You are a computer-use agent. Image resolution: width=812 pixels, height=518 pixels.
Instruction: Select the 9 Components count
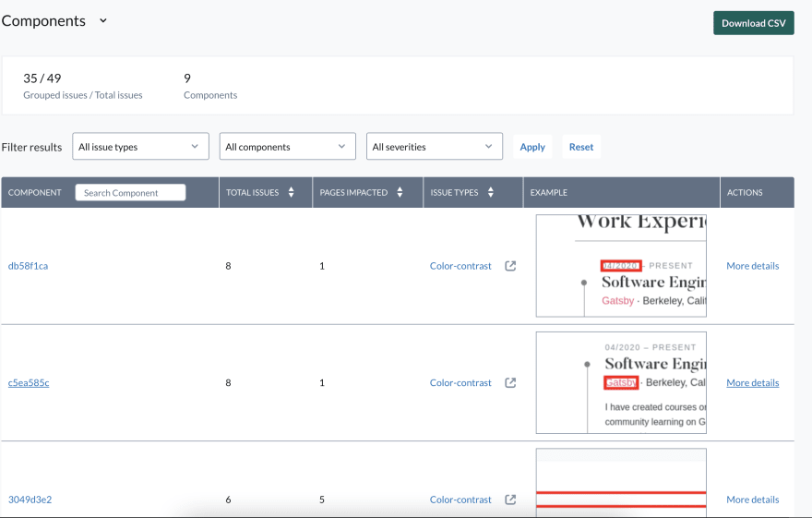187,78
